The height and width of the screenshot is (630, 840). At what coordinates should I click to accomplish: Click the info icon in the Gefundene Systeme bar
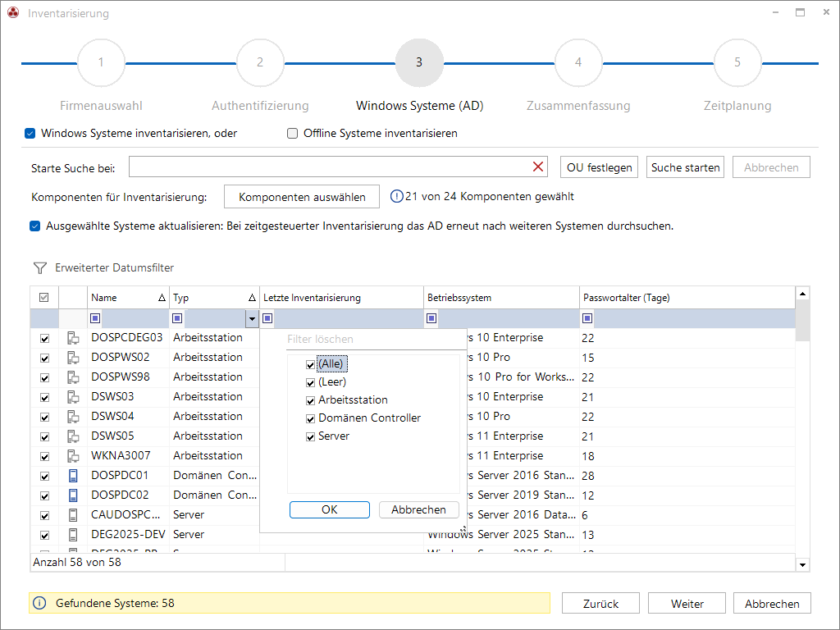[x=39, y=603]
